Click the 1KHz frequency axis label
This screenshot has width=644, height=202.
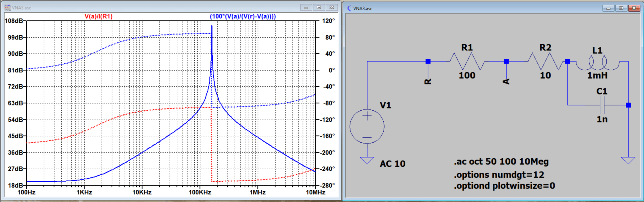coord(84,192)
